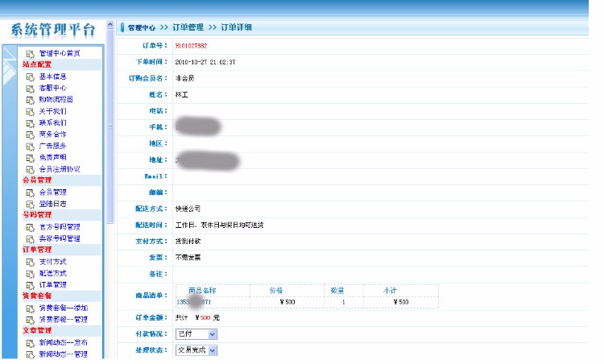Click the delivery method value 快递公司
This screenshot has width=604, height=364.
tap(188, 209)
